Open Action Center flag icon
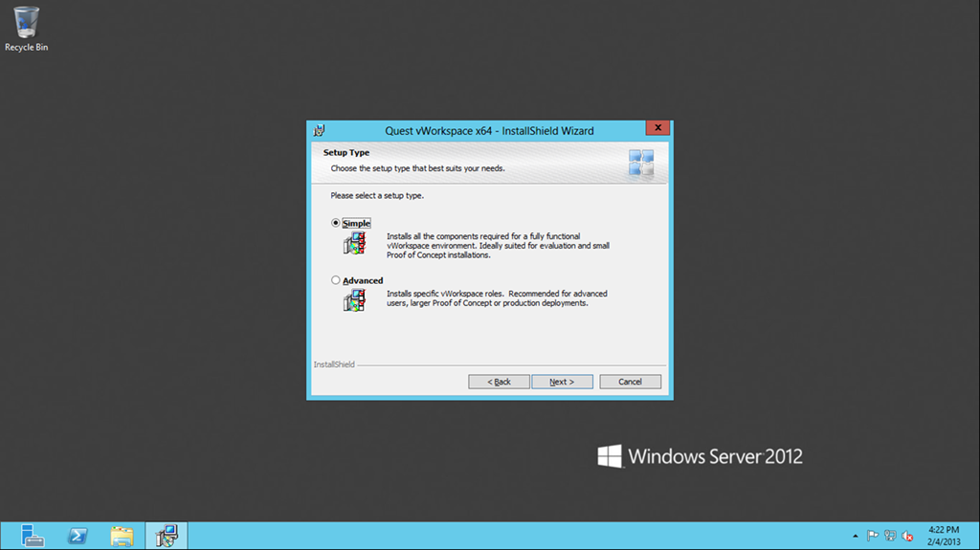Viewport: 980px width, 550px height. click(x=873, y=536)
